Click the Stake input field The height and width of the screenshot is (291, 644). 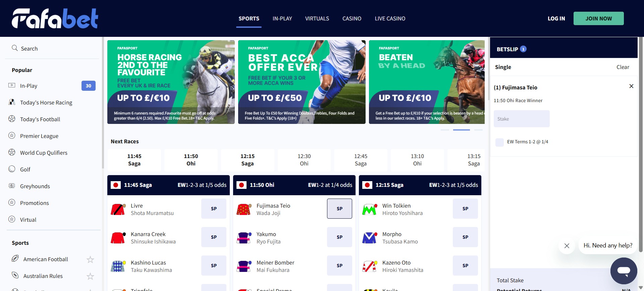[x=522, y=119]
